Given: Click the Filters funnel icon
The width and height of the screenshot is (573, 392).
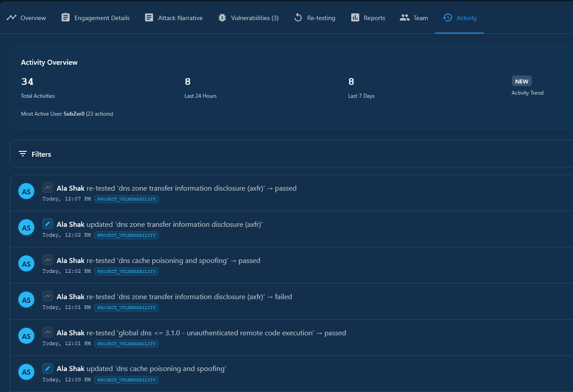Looking at the screenshot, I should 23,154.
